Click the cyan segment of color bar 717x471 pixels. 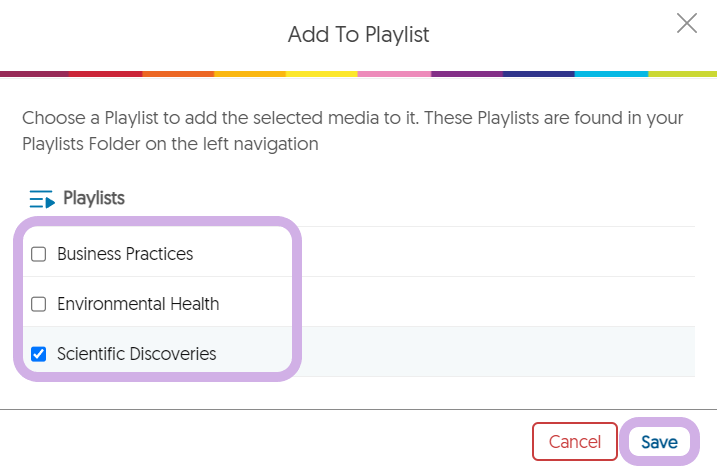pos(611,74)
